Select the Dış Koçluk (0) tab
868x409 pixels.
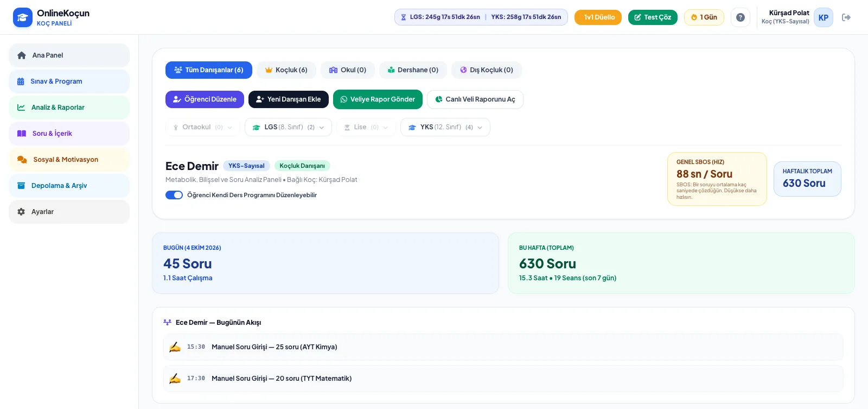point(487,70)
